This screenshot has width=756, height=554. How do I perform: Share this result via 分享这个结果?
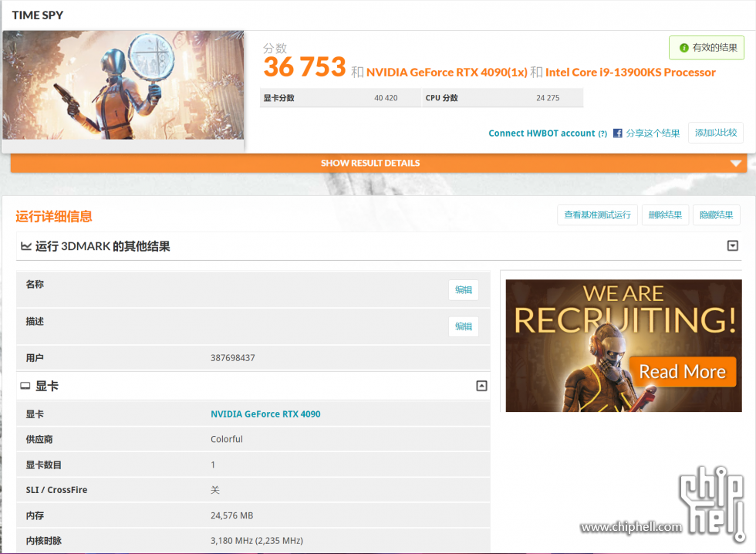(x=653, y=133)
